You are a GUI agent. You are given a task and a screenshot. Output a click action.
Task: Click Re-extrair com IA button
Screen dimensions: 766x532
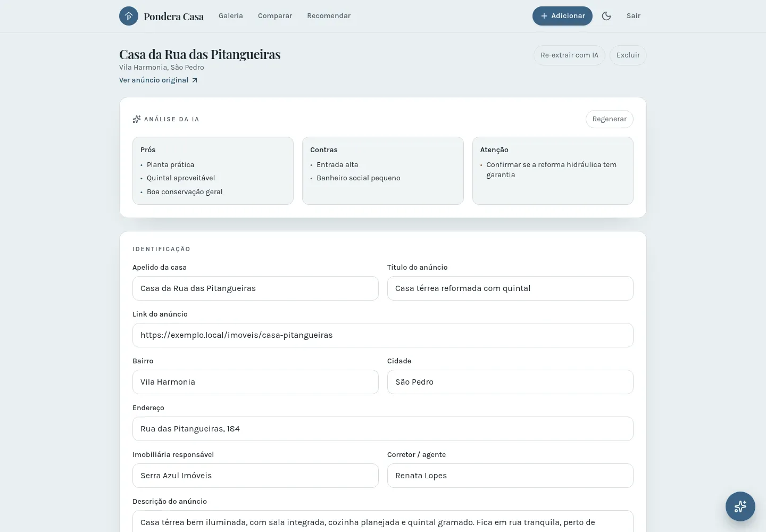[569, 55]
